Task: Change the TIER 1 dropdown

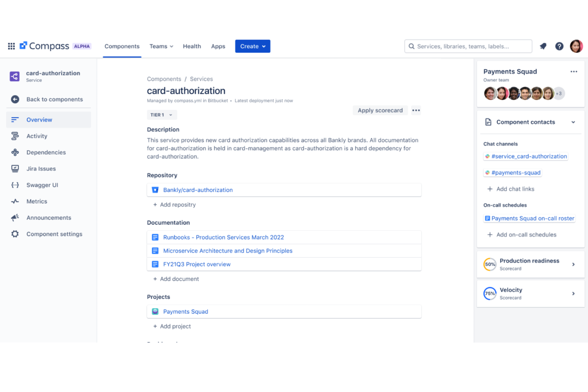Action: 162,115
